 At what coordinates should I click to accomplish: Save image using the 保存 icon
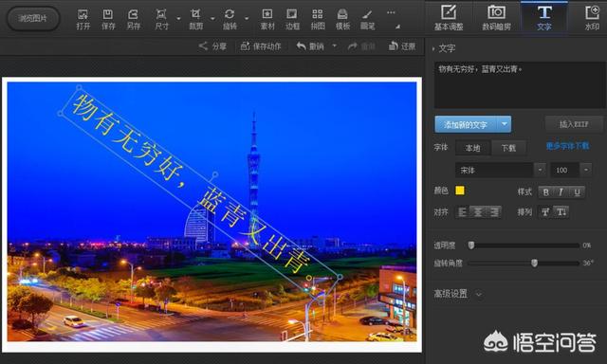click(x=108, y=19)
